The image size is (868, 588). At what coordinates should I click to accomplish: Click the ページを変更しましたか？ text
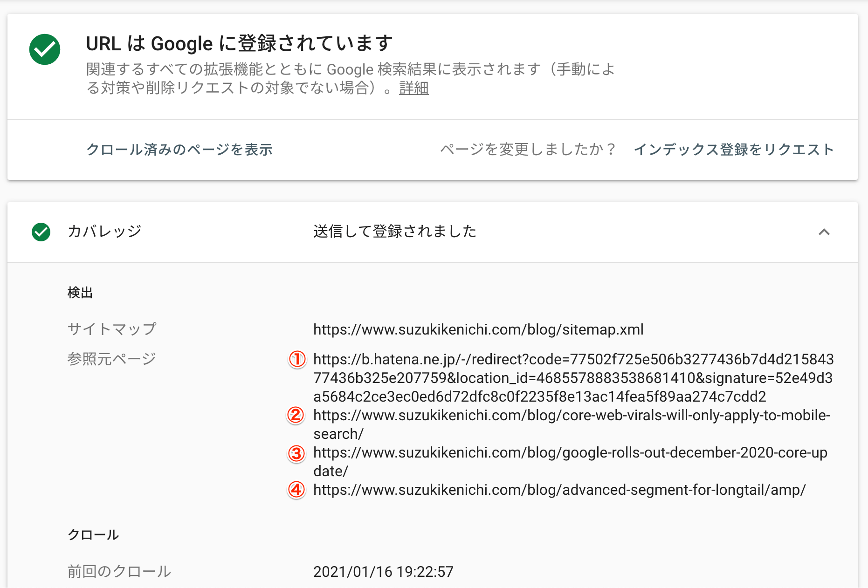pos(529,150)
